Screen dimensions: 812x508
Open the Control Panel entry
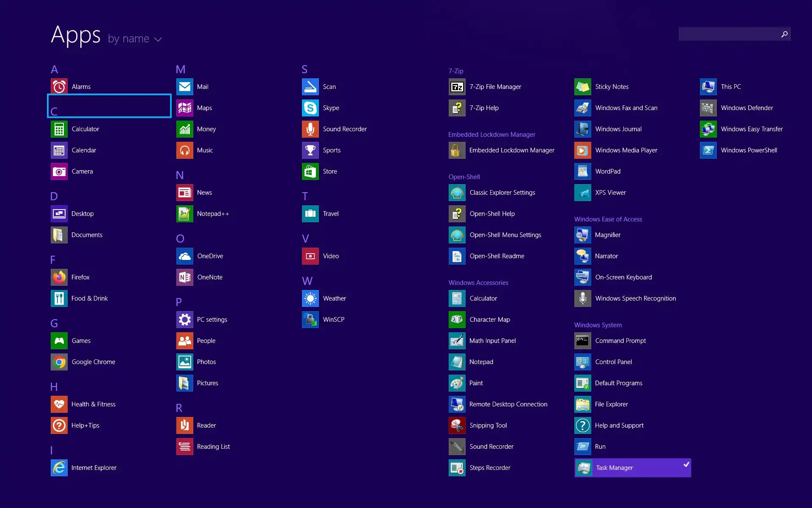[613, 362]
